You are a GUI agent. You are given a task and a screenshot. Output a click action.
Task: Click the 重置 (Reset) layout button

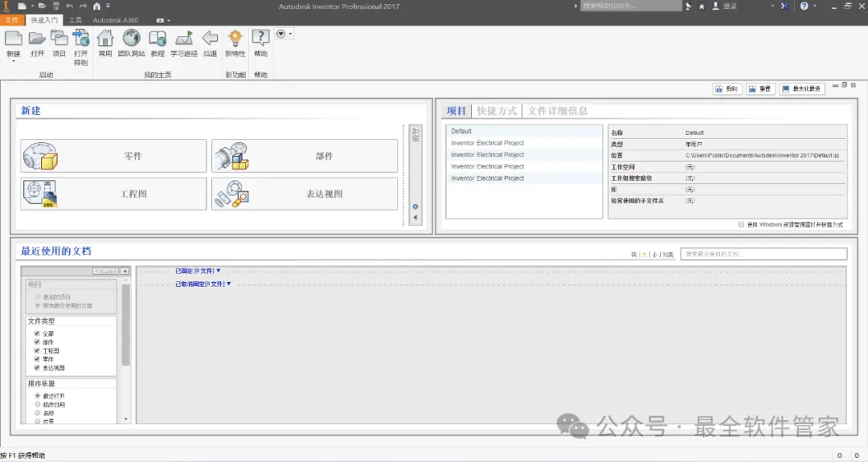tap(760, 88)
